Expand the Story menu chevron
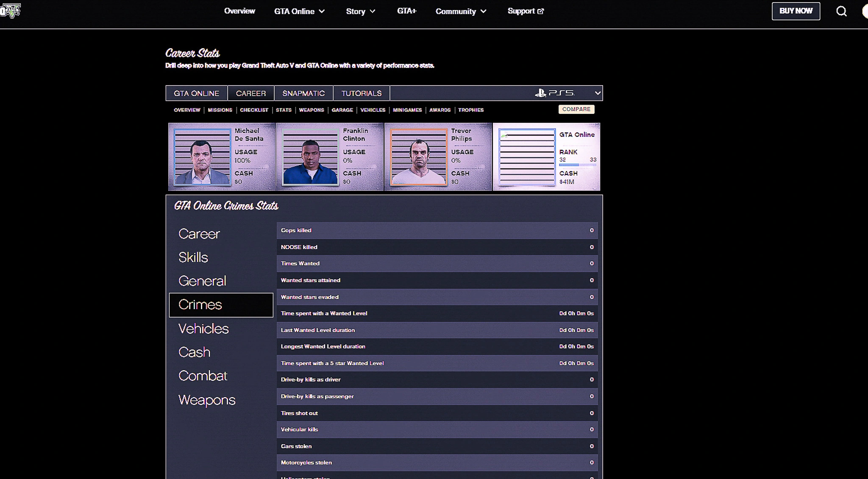The height and width of the screenshot is (479, 868). [373, 11]
